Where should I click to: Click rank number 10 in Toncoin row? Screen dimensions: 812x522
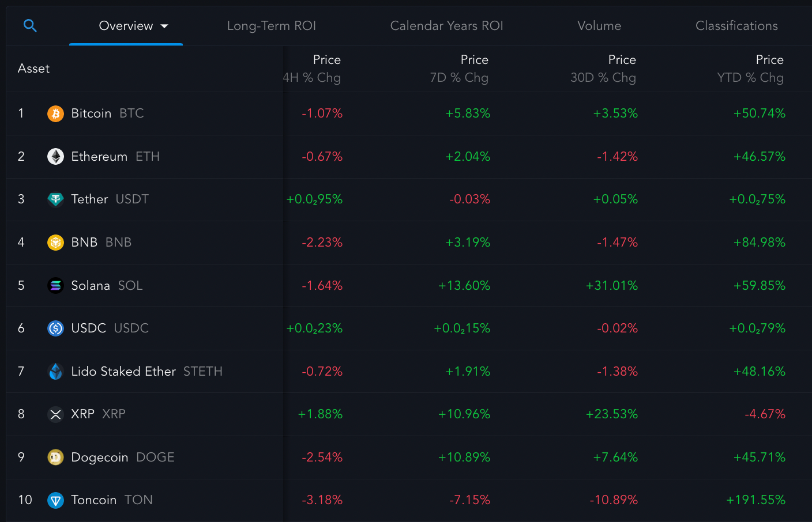click(25, 500)
